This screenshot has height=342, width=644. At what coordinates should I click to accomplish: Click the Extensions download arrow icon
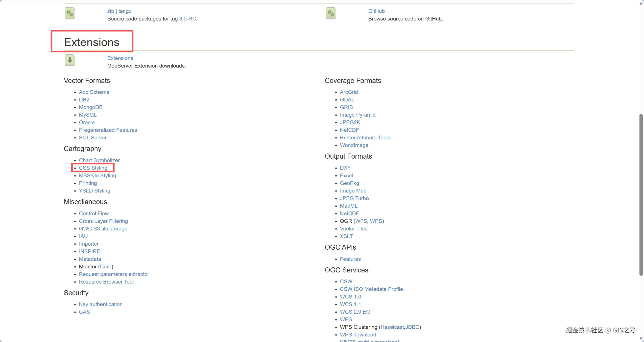70,60
